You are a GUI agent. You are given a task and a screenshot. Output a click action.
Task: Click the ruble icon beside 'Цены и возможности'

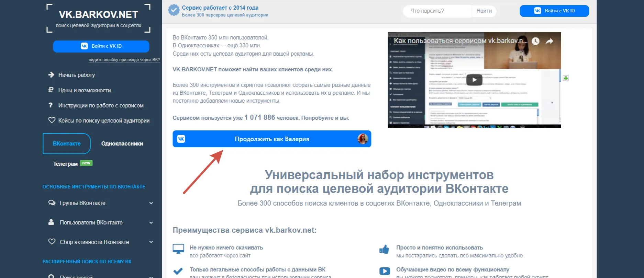click(51, 90)
